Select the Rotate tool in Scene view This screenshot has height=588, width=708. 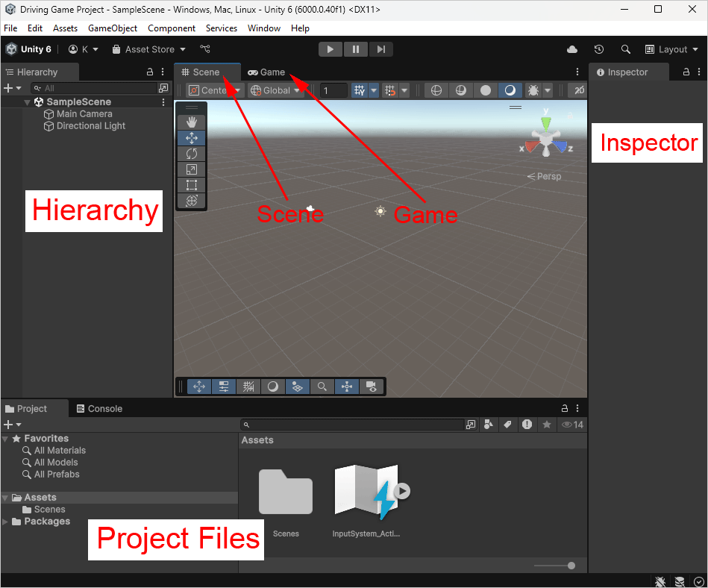click(191, 154)
